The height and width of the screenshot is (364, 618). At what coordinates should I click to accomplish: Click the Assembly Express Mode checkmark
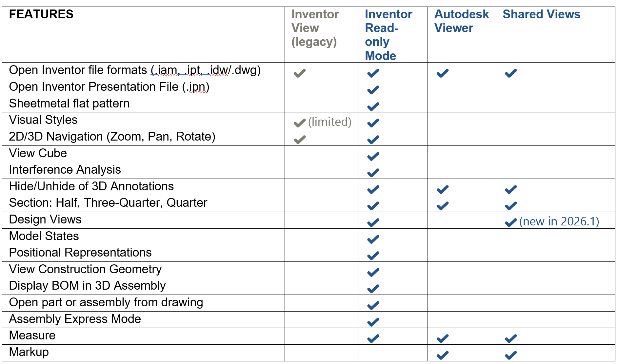click(373, 322)
